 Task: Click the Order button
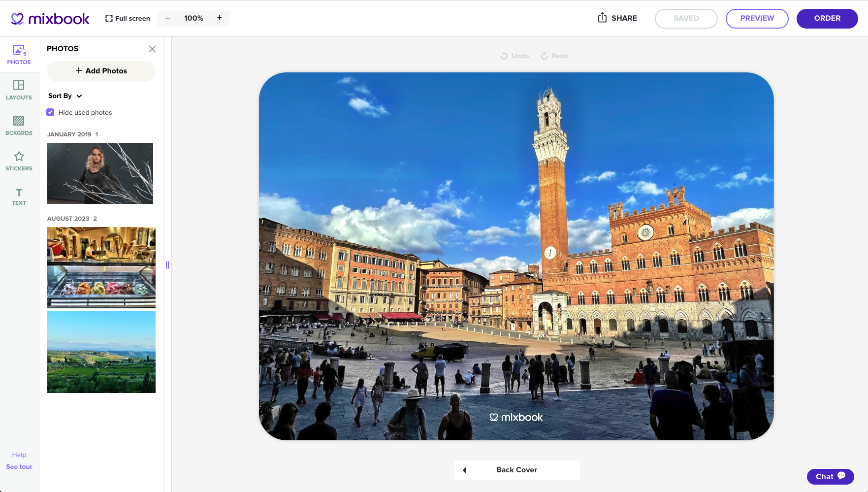click(x=827, y=18)
